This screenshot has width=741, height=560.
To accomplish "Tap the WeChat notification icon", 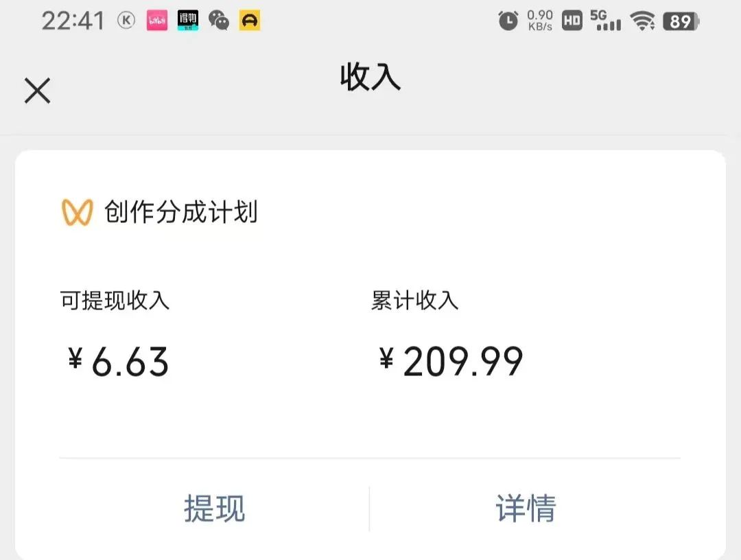I will (x=219, y=21).
